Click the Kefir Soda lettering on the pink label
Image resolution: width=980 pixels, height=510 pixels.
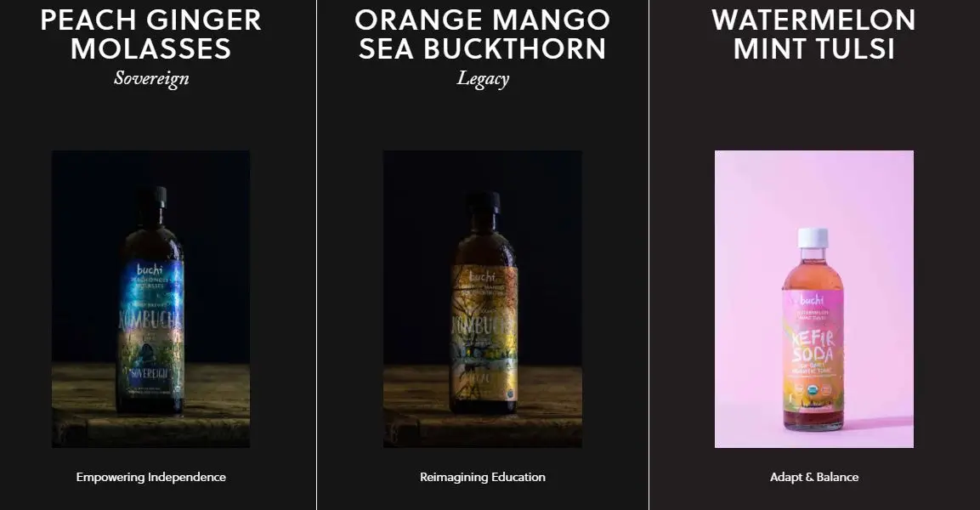tap(813, 346)
